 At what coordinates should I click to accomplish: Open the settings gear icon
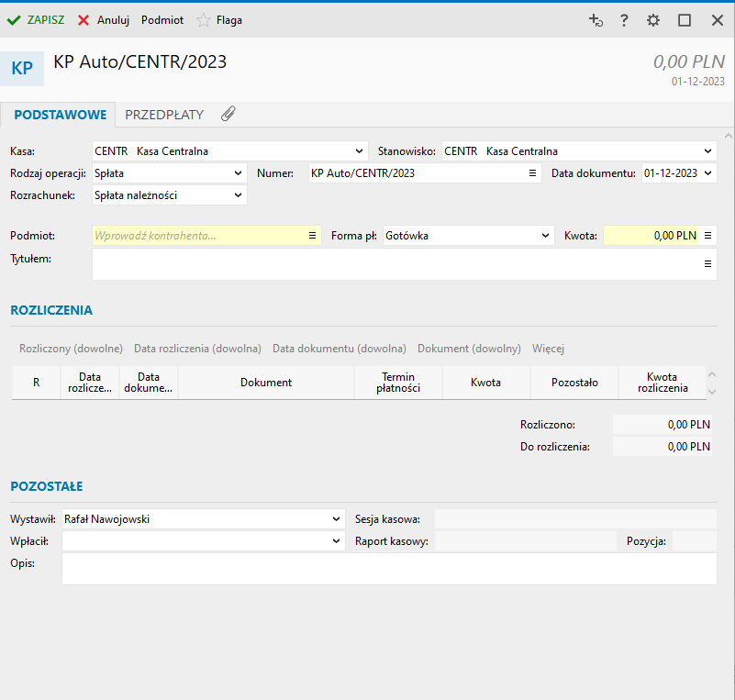pos(653,20)
